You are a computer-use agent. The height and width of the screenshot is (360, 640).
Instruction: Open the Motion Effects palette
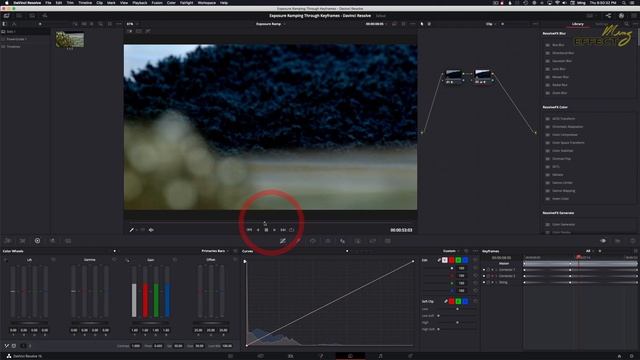pyautogui.click(x=68, y=241)
